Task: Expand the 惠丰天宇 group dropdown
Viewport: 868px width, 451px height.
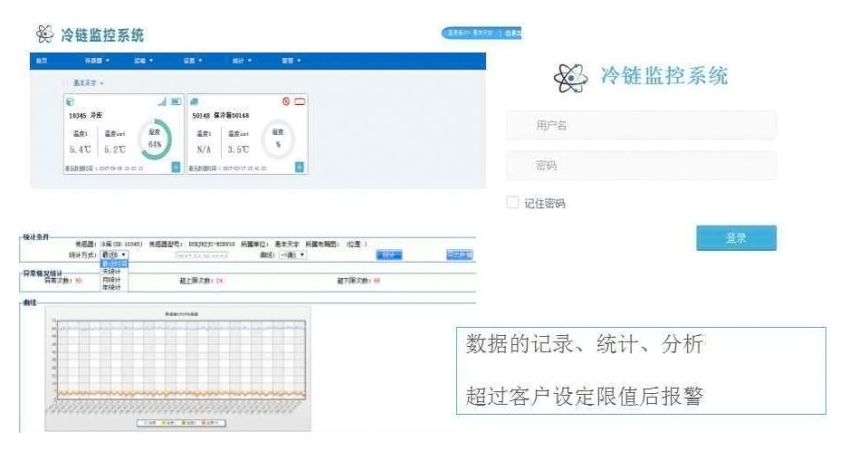Action: pyautogui.click(x=88, y=83)
